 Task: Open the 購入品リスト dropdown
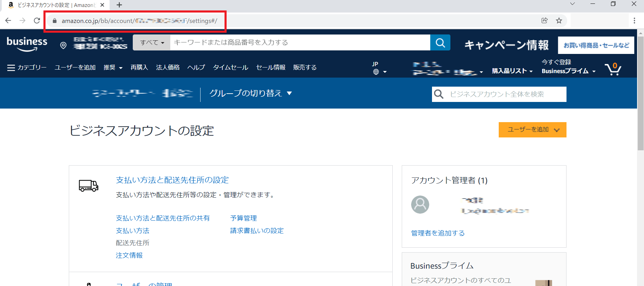point(512,71)
